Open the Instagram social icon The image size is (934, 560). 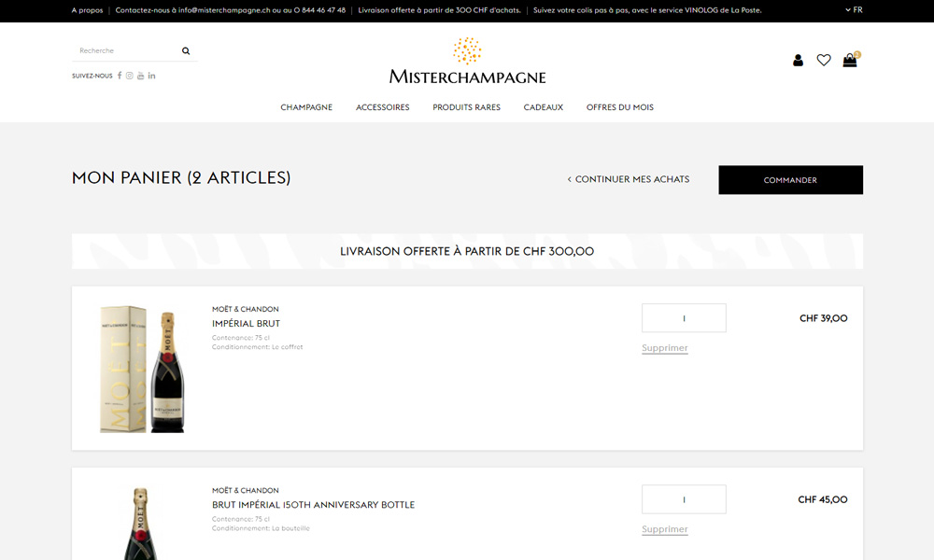pos(130,76)
